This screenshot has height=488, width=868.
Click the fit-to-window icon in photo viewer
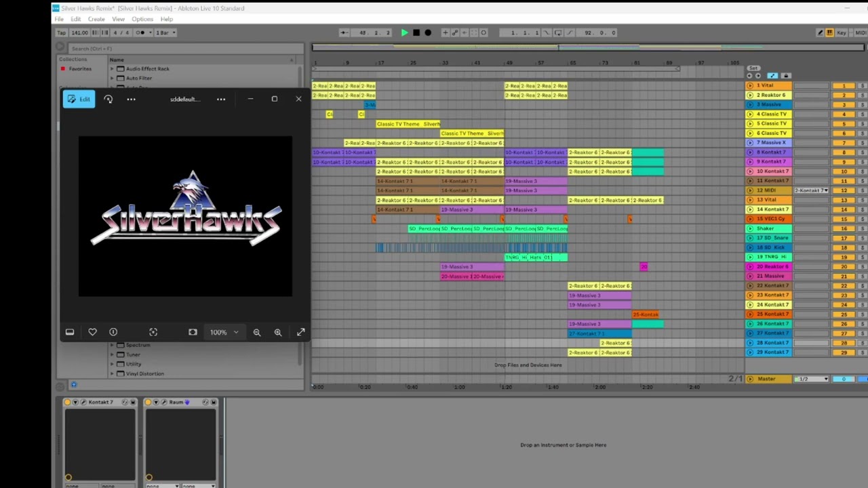[193, 332]
